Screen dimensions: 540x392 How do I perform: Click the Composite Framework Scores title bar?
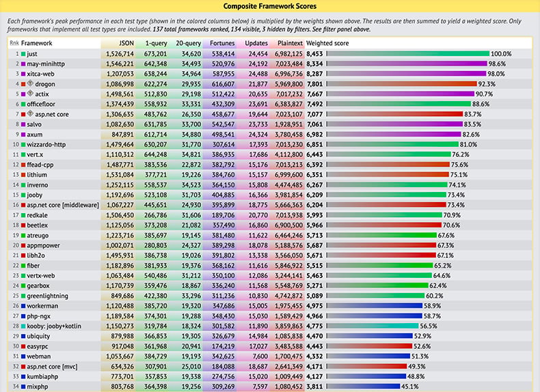(270, 6)
